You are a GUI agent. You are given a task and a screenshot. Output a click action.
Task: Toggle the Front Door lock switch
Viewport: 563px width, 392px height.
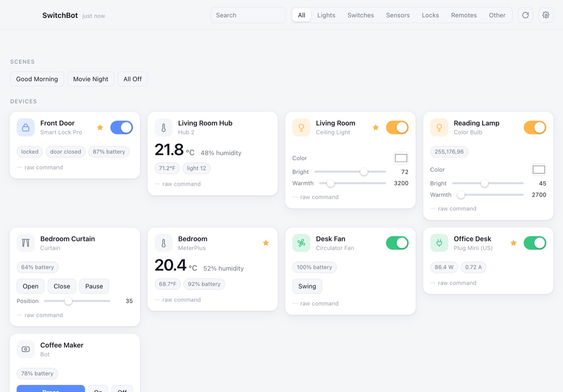pyautogui.click(x=122, y=127)
